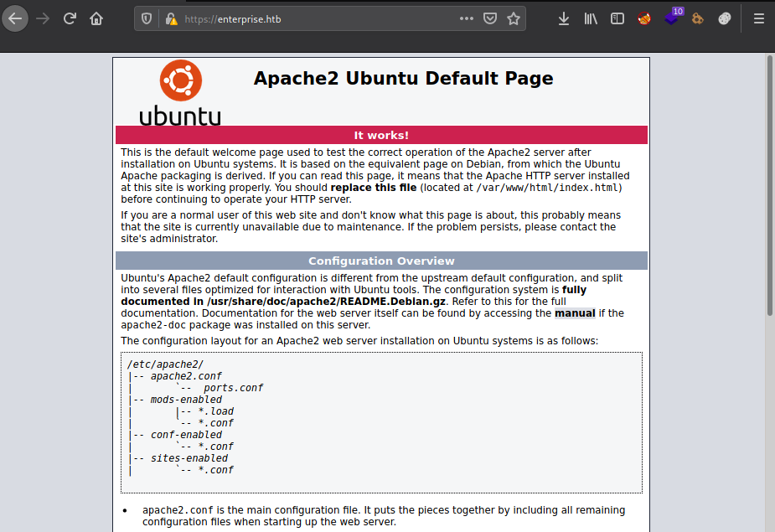The height and width of the screenshot is (532, 775).
Task: Open page actions three-dots menu
Action: tap(466, 18)
